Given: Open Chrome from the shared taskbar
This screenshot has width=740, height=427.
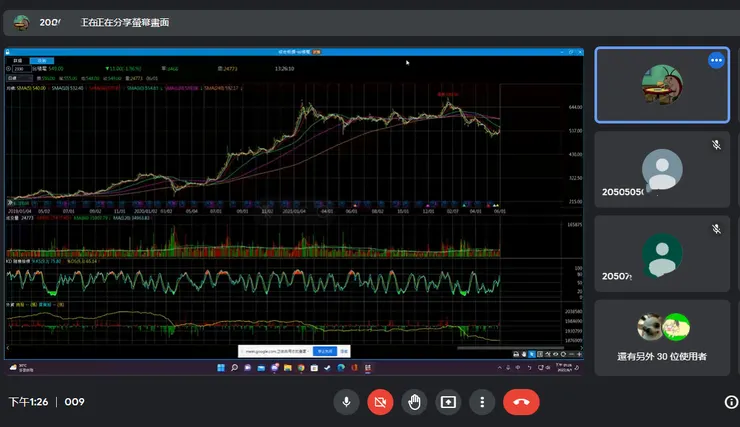Looking at the screenshot, I should 300,368.
